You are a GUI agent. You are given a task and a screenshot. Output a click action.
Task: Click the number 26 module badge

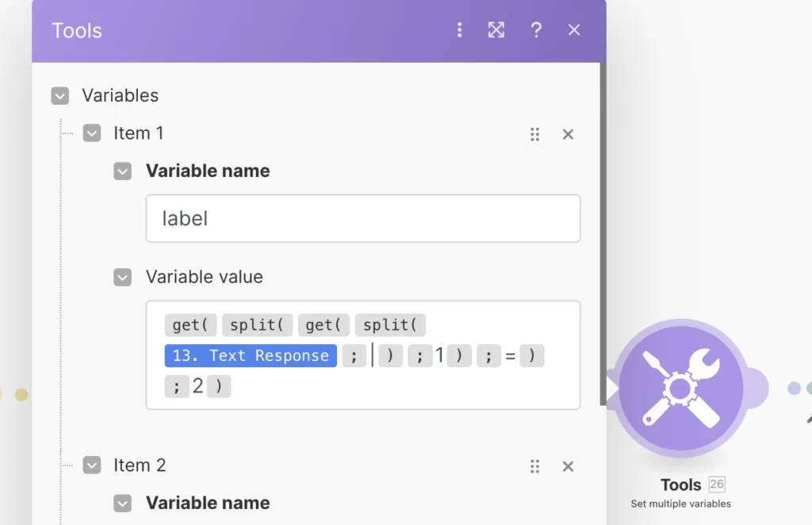[717, 485]
